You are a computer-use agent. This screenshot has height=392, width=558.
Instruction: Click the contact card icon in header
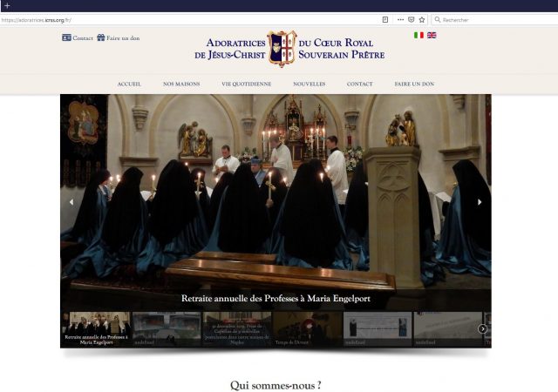67,37
